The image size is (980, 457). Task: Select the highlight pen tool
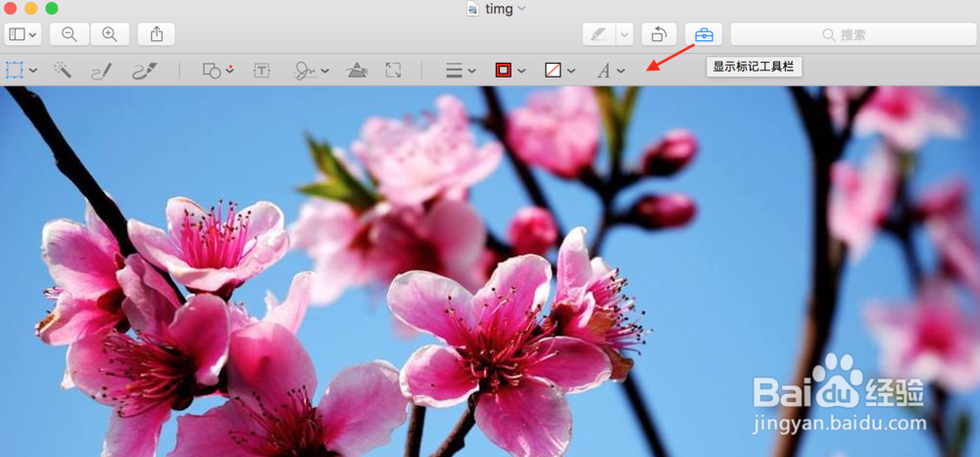pyautogui.click(x=599, y=34)
